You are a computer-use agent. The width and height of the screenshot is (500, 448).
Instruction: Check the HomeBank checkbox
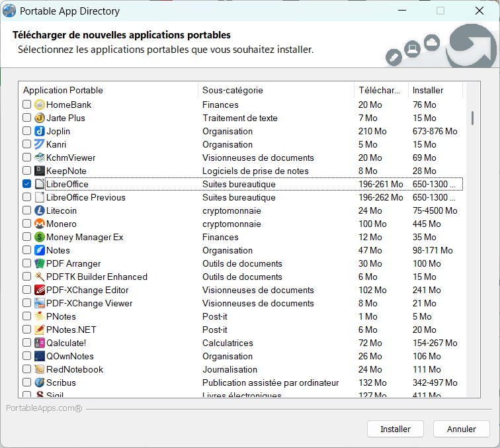(26, 105)
